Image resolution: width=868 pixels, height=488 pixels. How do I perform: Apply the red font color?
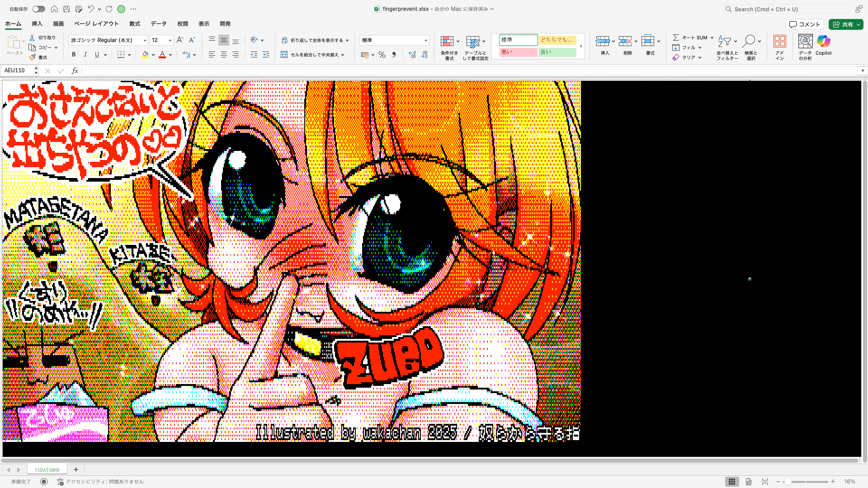pos(162,55)
